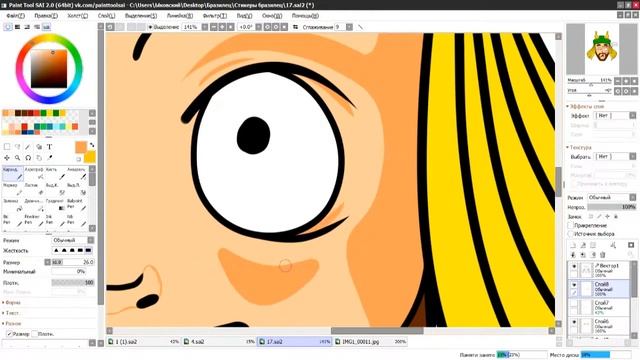Open the Эффект dropdown

[615, 116]
